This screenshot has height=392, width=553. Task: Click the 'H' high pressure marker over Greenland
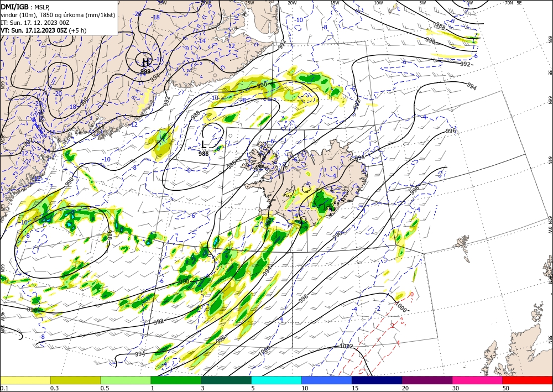pos(145,62)
